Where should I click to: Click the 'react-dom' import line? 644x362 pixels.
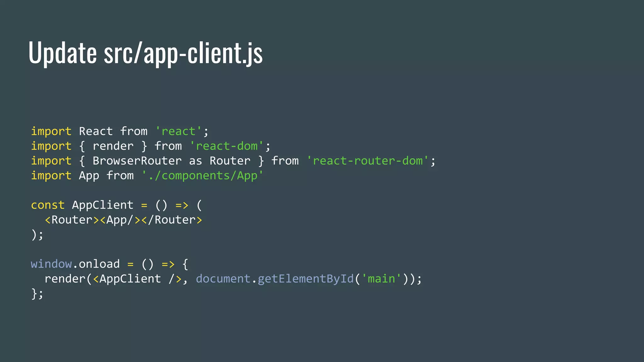tap(151, 146)
